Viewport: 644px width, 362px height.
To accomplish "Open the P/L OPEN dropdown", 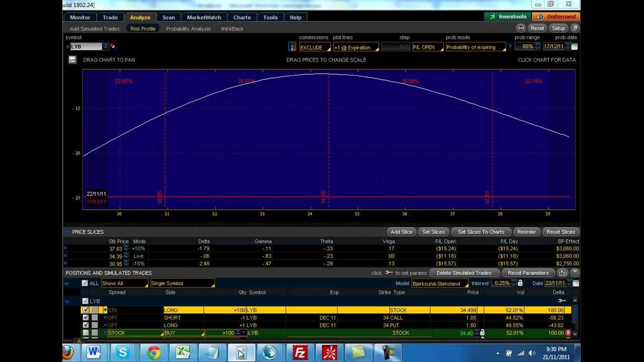I will coord(428,47).
